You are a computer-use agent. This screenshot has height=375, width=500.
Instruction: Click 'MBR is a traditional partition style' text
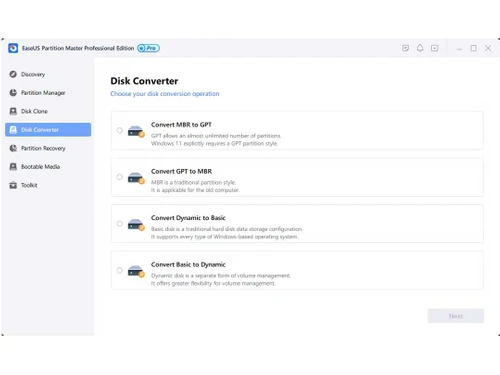coord(193,182)
